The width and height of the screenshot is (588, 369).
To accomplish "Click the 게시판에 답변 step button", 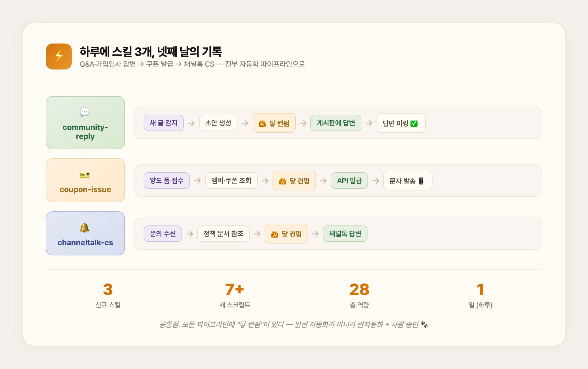I will click(336, 123).
